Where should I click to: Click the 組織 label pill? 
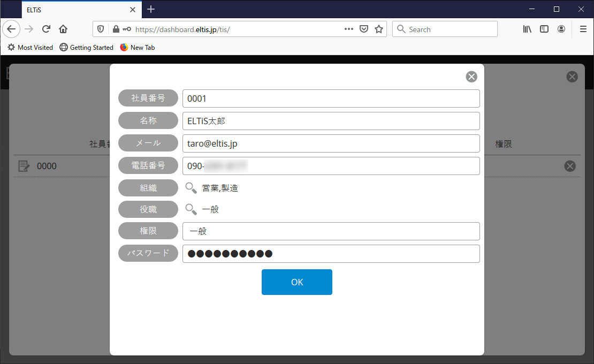(148, 188)
